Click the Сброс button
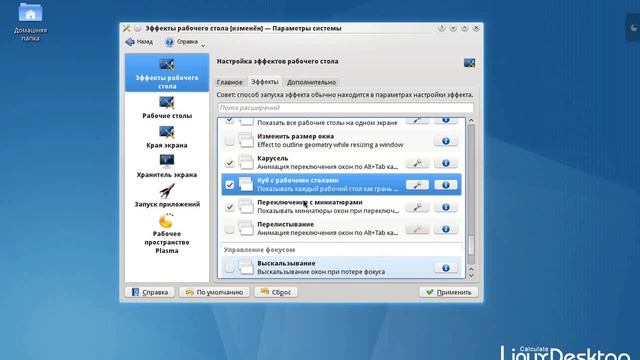The image size is (640, 360). pos(276,292)
